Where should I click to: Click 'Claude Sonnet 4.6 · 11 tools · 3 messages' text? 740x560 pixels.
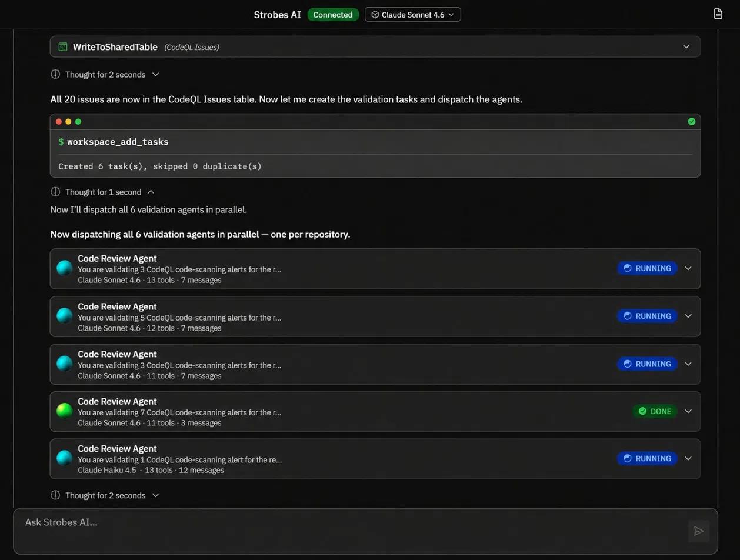[149, 423]
